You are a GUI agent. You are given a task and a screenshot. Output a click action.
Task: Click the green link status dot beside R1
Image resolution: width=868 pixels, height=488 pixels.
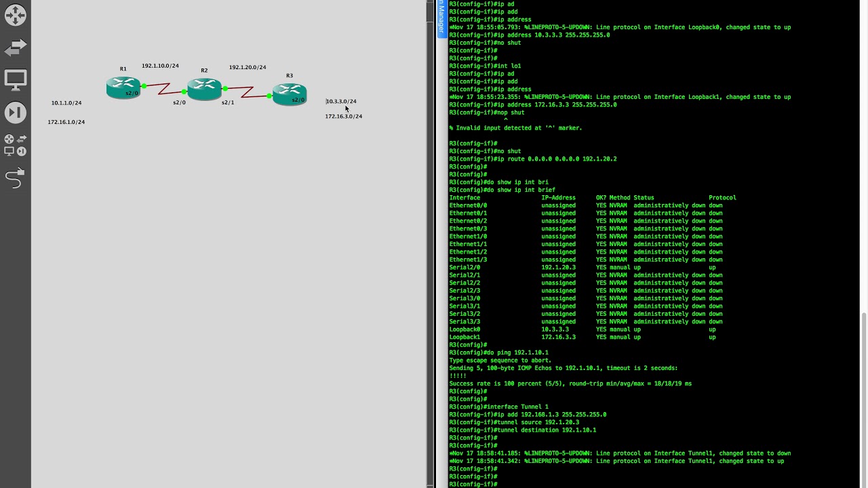144,86
